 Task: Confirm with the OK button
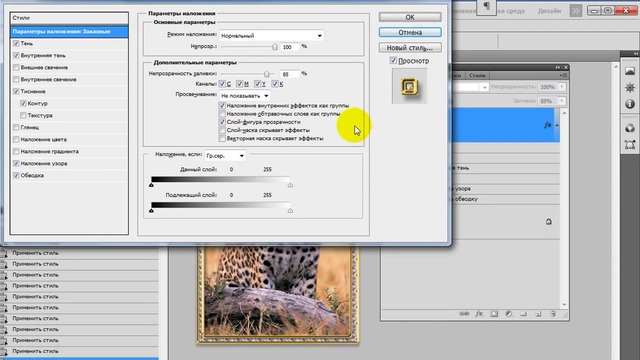pyautogui.click(x=410, y=17)
